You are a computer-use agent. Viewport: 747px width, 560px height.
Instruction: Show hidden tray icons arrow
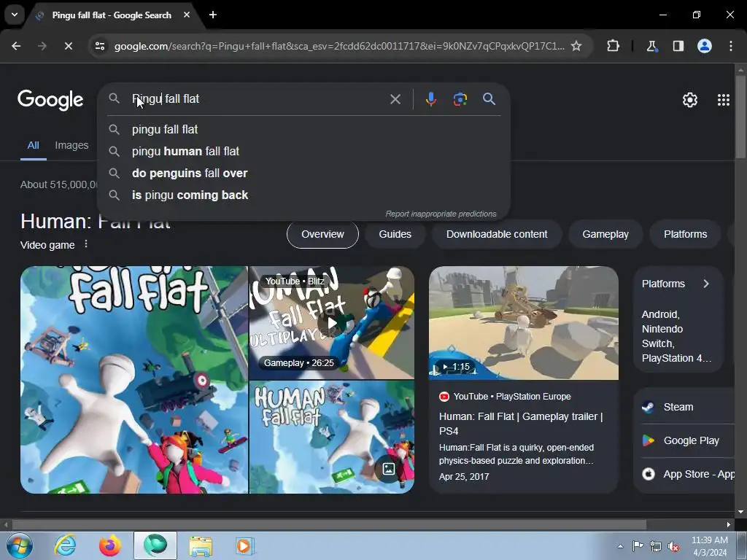pyautogui.click(x=620, y=546)
